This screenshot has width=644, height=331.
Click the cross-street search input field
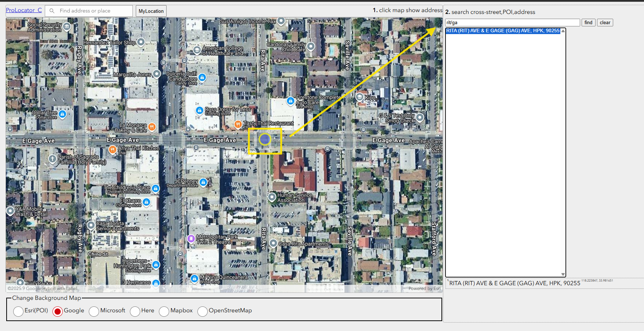(x=512, y=23)
